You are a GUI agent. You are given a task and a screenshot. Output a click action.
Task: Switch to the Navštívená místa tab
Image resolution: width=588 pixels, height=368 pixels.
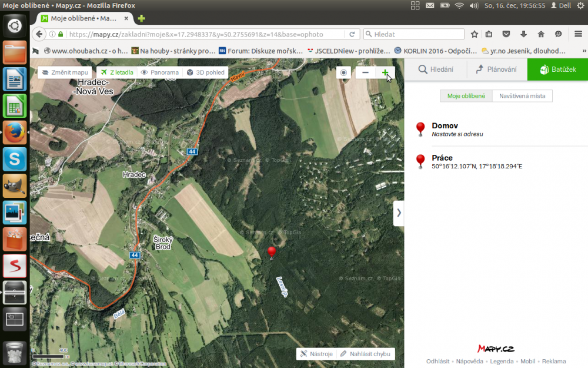522,96
